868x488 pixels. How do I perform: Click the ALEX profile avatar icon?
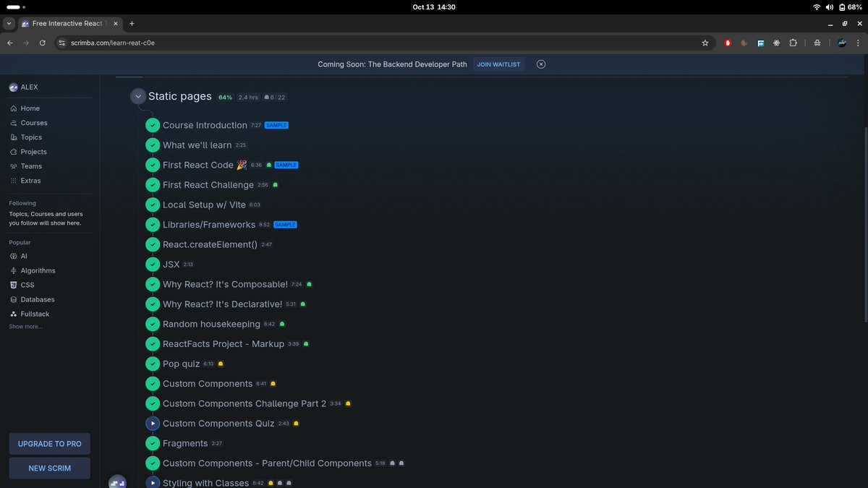point(13,87)
